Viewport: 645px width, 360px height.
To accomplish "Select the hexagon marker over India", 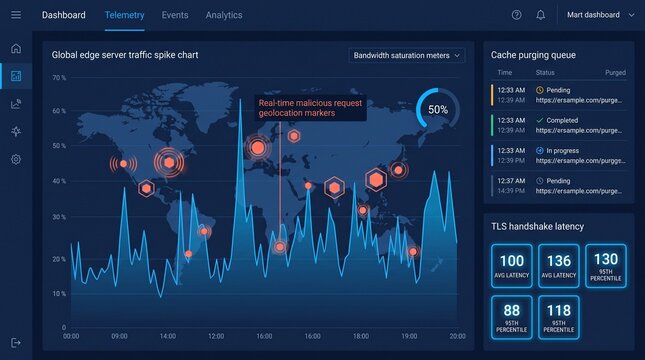I will pyautogui.click(x=334, y=188).
